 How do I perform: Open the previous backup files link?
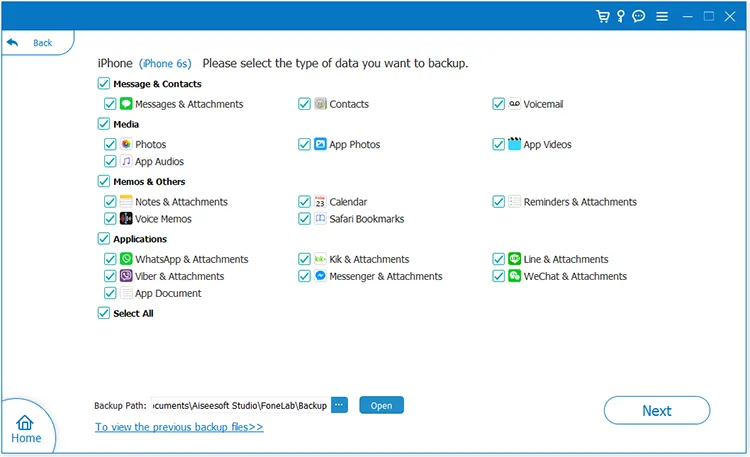click(179, 427)
